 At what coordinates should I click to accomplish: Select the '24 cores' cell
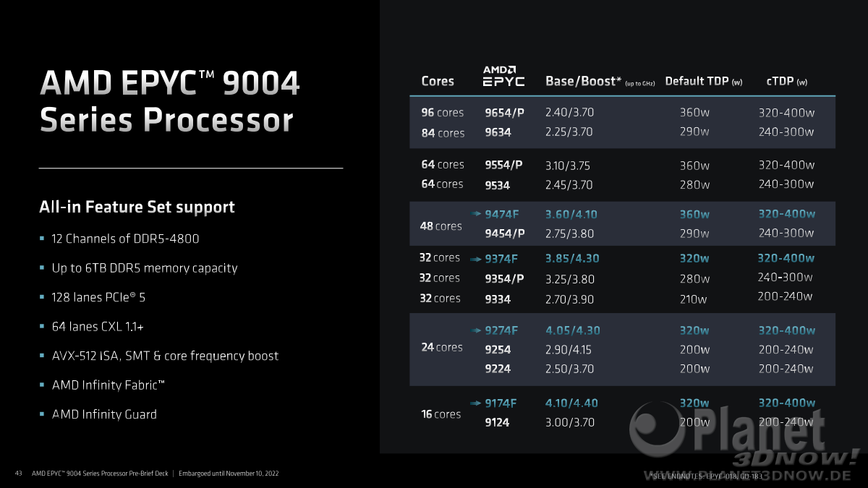442,347
